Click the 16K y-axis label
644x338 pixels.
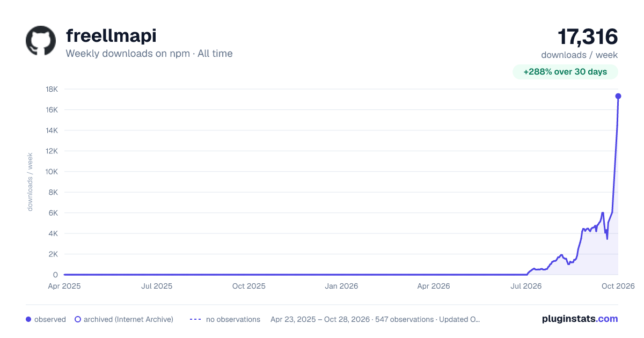click(52, 110)
